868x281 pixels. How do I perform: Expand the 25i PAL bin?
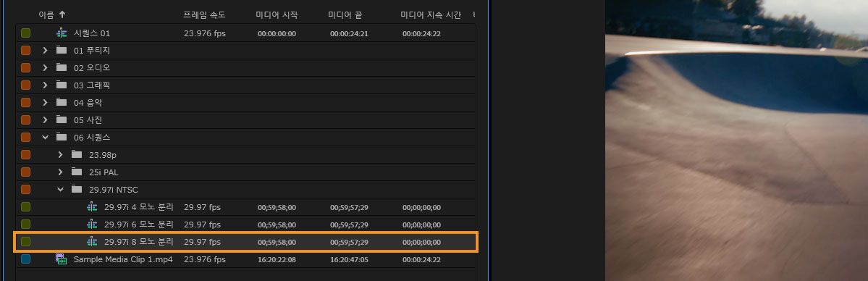(x=60, y=172)
